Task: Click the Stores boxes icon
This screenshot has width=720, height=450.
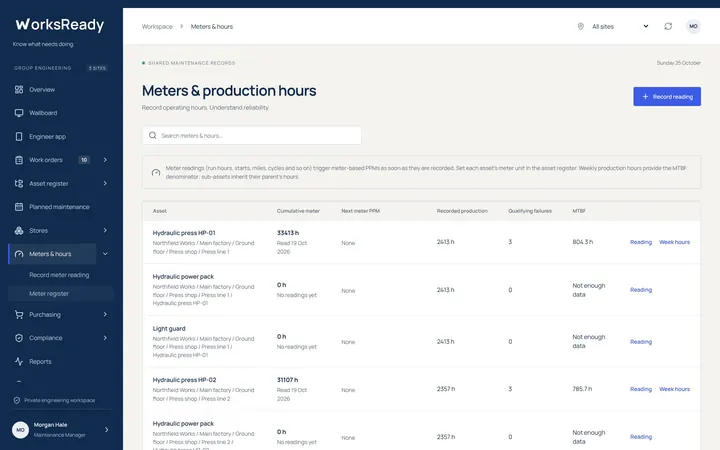Action: pos(19,231)
